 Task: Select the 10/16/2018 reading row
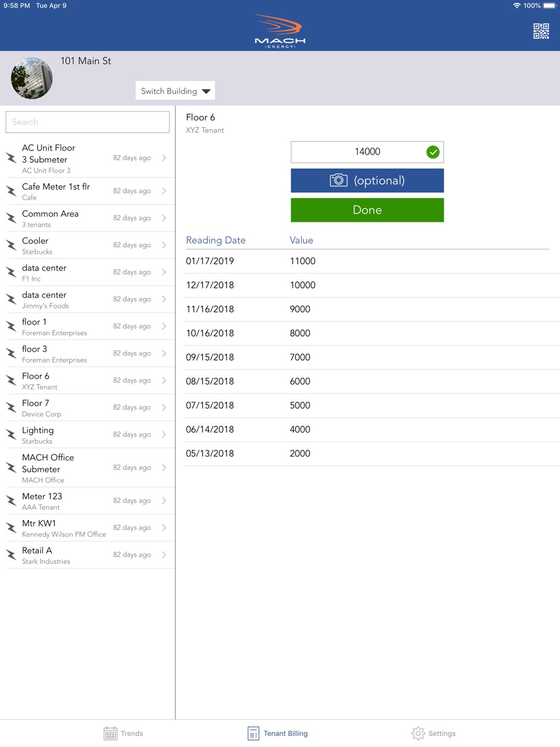(371, 333)
